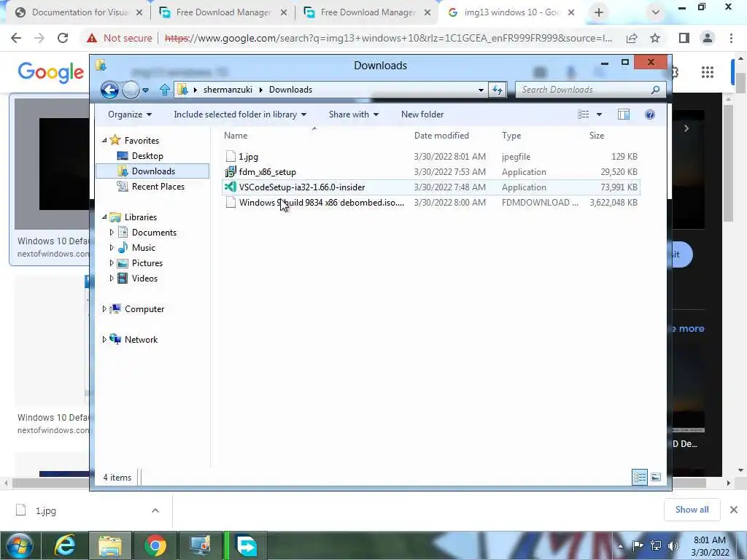Screen dimensions: 747x560
Task: Select fdm_x86_setup application file
Action: 430,172
